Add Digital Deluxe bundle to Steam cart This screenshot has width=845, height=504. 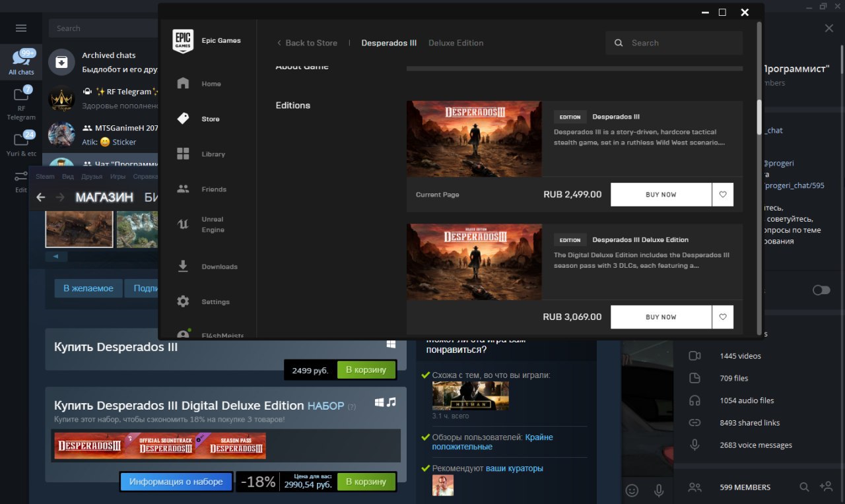[x=366, y=482]
